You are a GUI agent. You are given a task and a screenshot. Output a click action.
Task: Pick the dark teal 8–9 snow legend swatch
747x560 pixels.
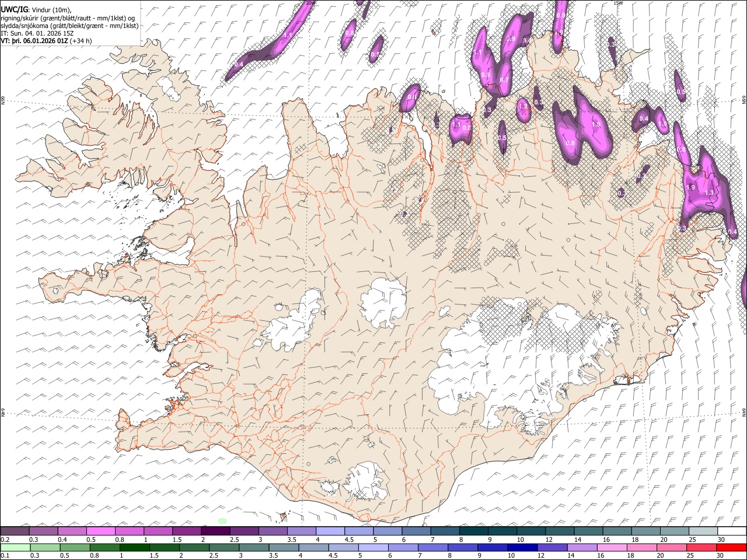[x=473, y=531]
